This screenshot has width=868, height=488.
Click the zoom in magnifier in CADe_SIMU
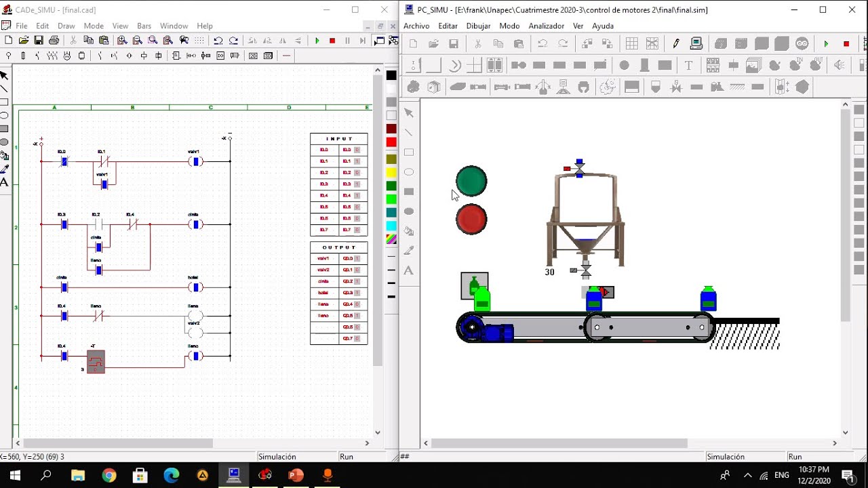coord(123,41)
